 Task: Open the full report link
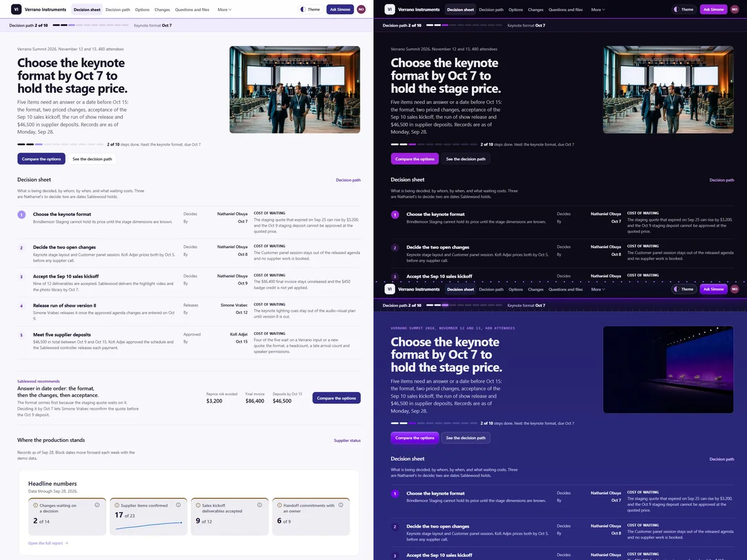pos(48,543)
